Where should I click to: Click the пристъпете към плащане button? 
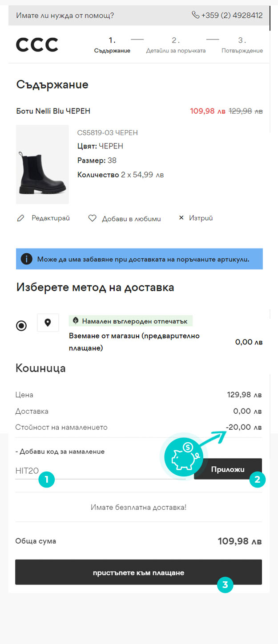pyautogui.click(x=138, y=572)
